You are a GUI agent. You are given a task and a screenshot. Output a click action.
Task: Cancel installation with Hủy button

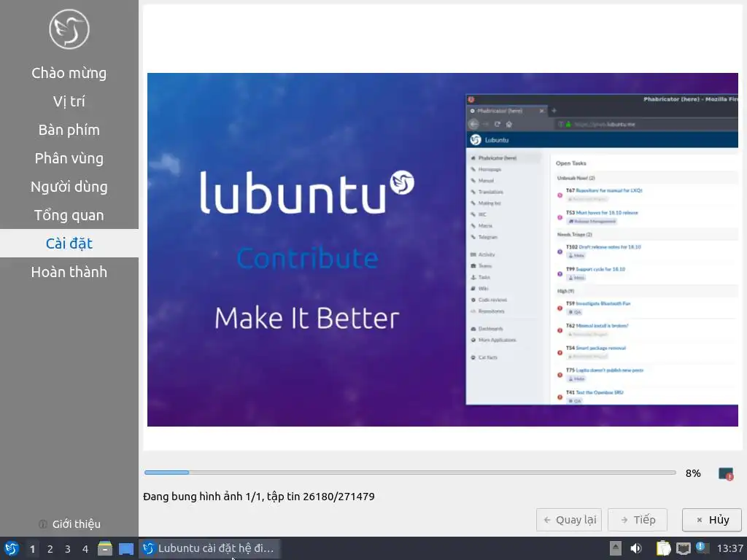click(x=712, y=520)
